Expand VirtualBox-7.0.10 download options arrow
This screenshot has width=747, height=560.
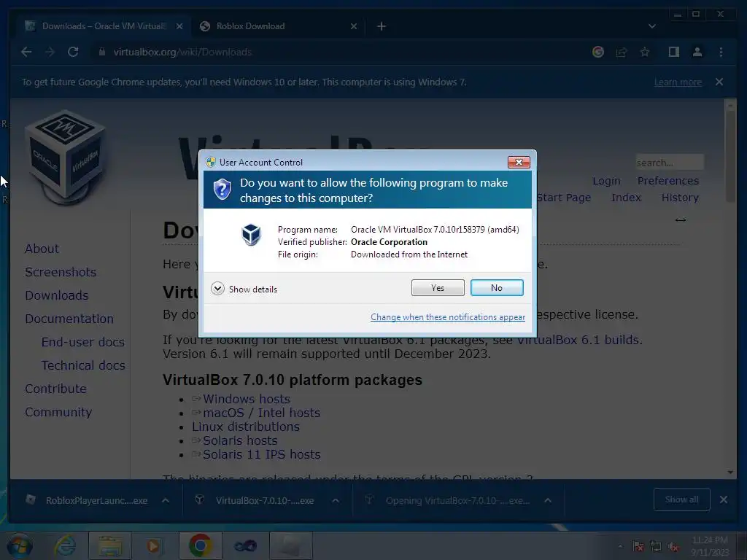pyautogui.click(x=336, y=500)
